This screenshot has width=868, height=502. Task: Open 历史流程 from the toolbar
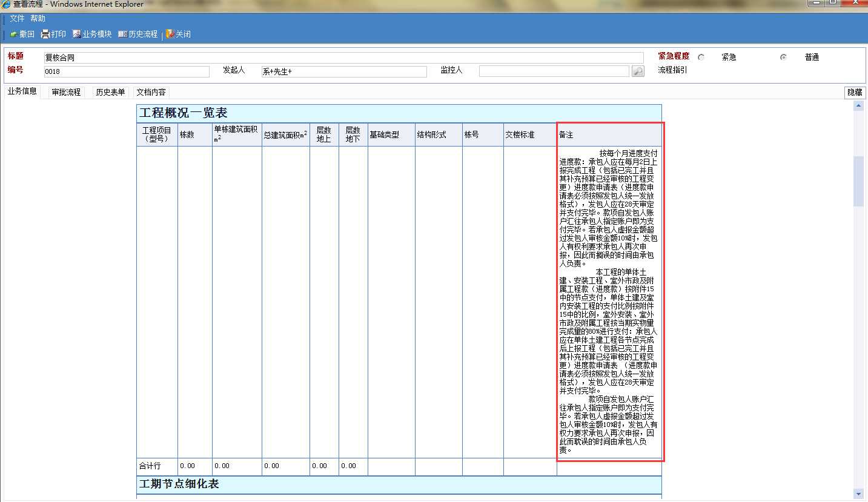click(x=138, y=35)
